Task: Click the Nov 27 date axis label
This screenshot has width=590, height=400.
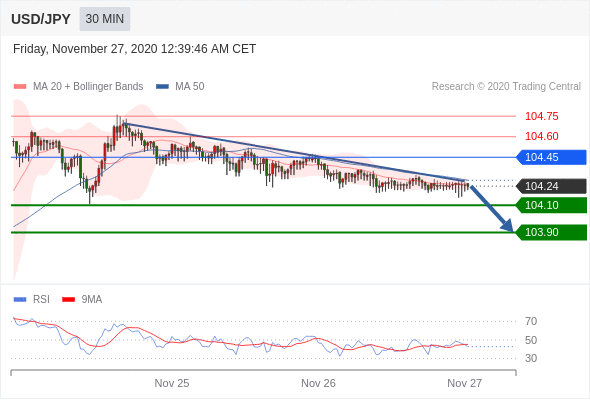Action: [464, 383]
